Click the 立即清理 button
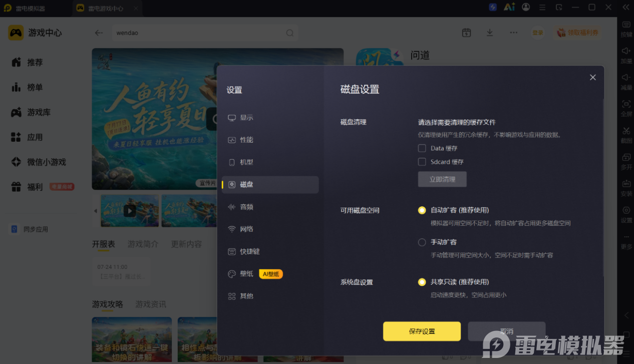The width and height of the screenshot is (634, 364). (442, 179)
